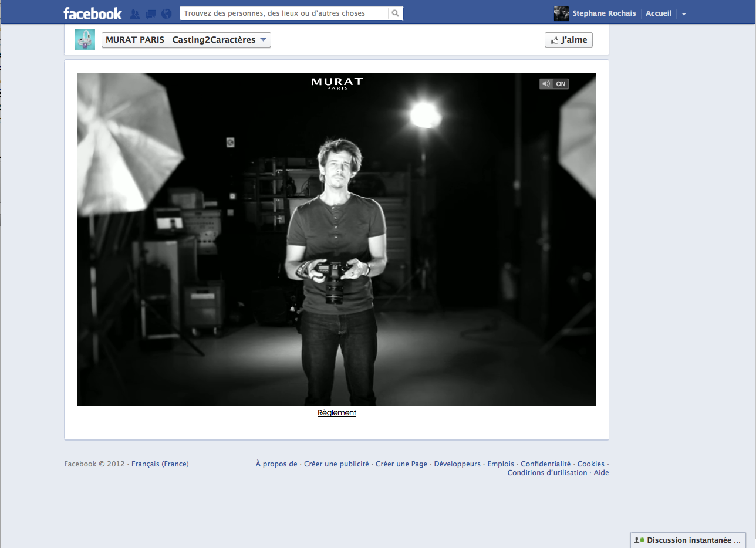Click the MURAT PARIS page thumbnail
The image size is (756, 548).
(85, 40)
